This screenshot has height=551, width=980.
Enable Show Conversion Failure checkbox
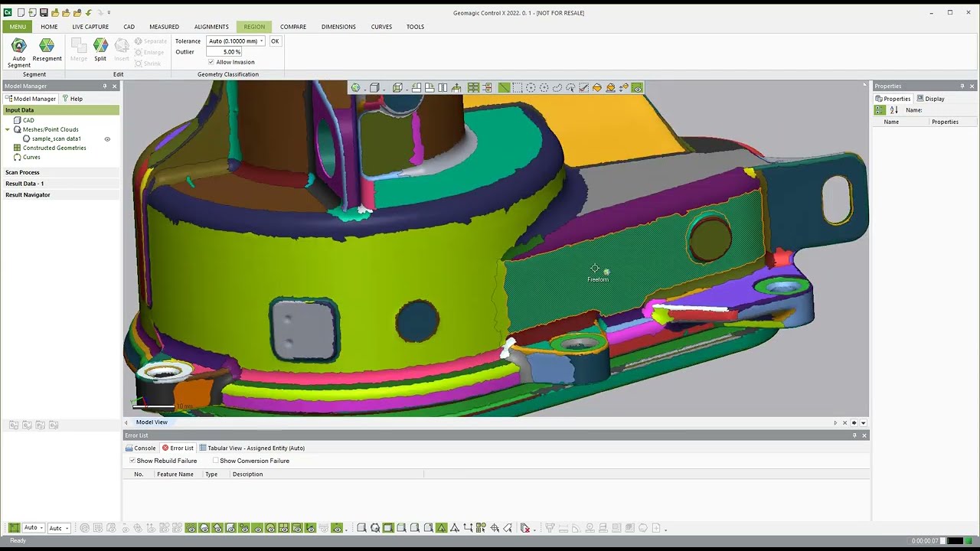click(x=216, y=461)
